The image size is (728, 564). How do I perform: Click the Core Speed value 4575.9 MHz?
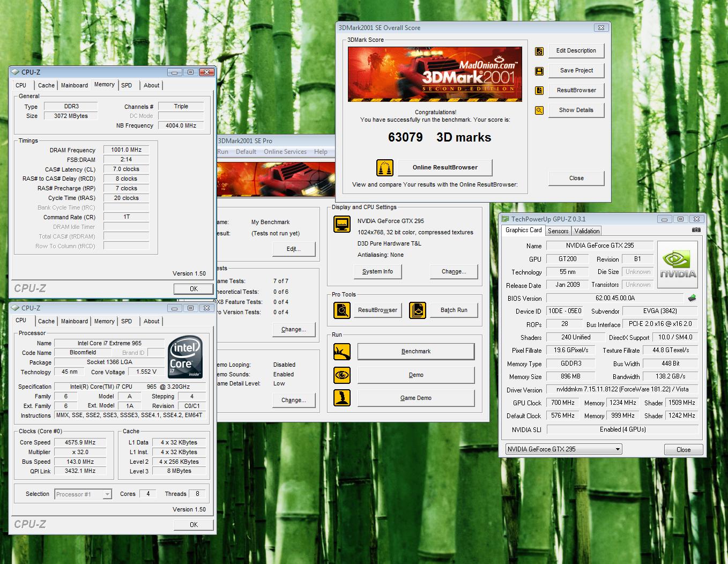(x=80, y=443)
